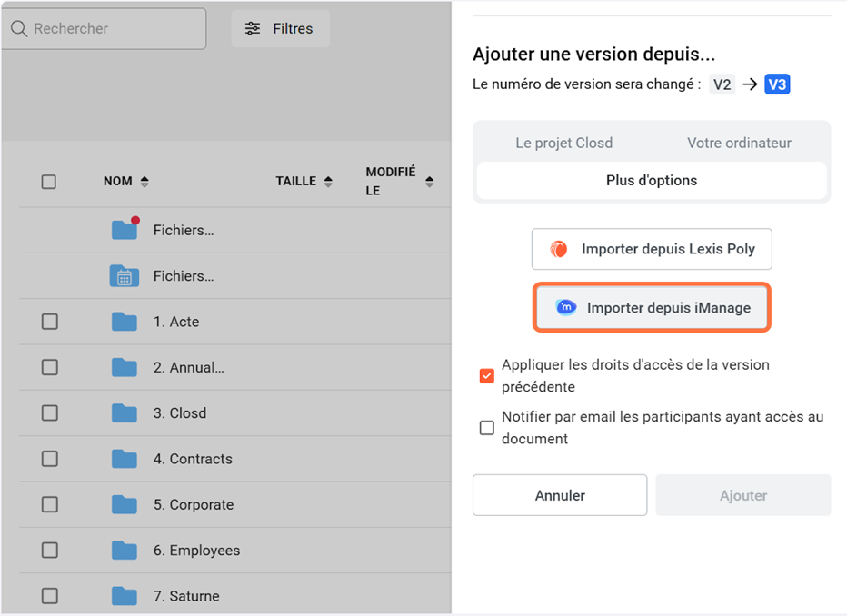The height and width of the screenshot is (616, 847).
Task: Click the 6. Employees folder icon
Action: (x=125, y=551)
